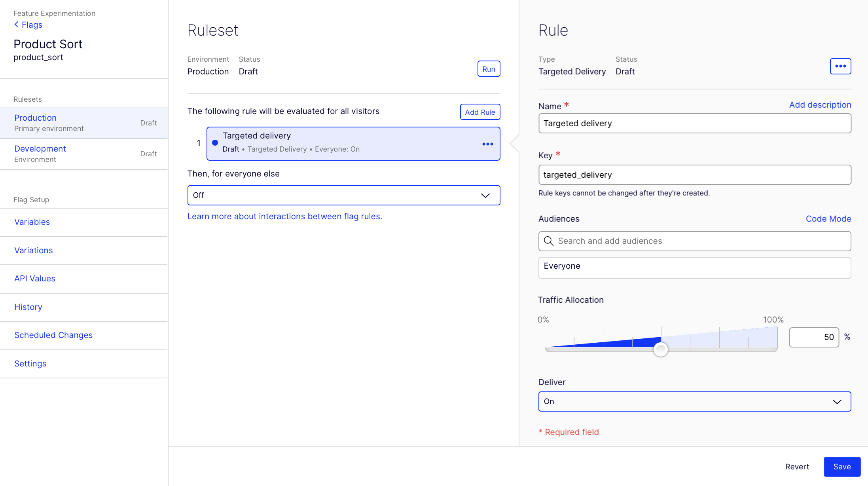Select the Scheduled Changes menu item

pyautogui.click(x=53, y=335)
